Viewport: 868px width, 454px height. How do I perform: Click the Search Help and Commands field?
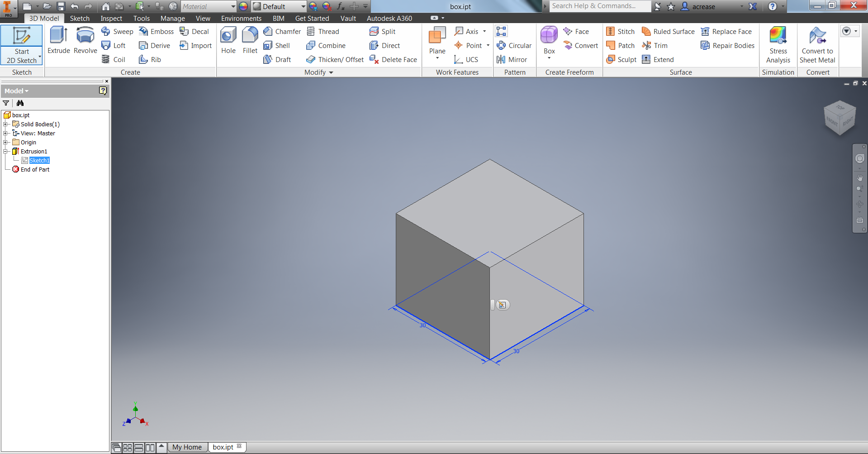[599, 6]
